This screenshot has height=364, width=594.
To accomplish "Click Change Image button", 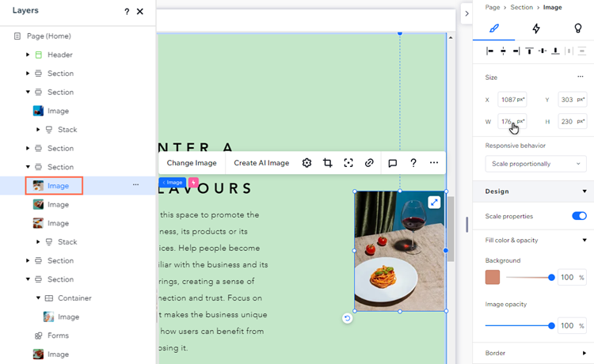I will (x=192, y=163).
